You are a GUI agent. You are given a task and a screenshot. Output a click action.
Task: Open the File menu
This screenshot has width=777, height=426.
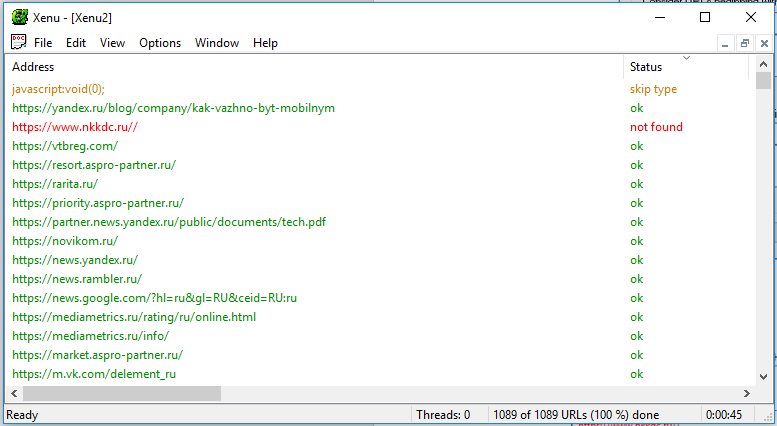[x=43, y=43]
